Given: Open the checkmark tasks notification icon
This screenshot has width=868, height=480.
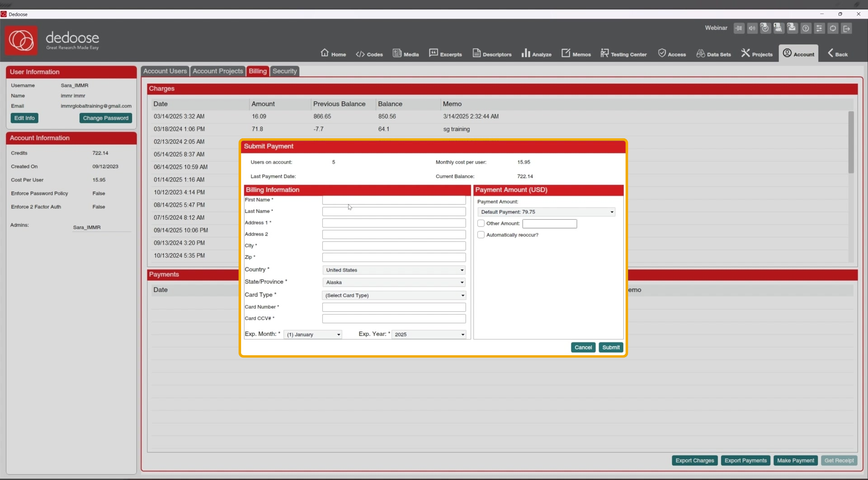Looking at the screenshot, I should tap(765, 28).
